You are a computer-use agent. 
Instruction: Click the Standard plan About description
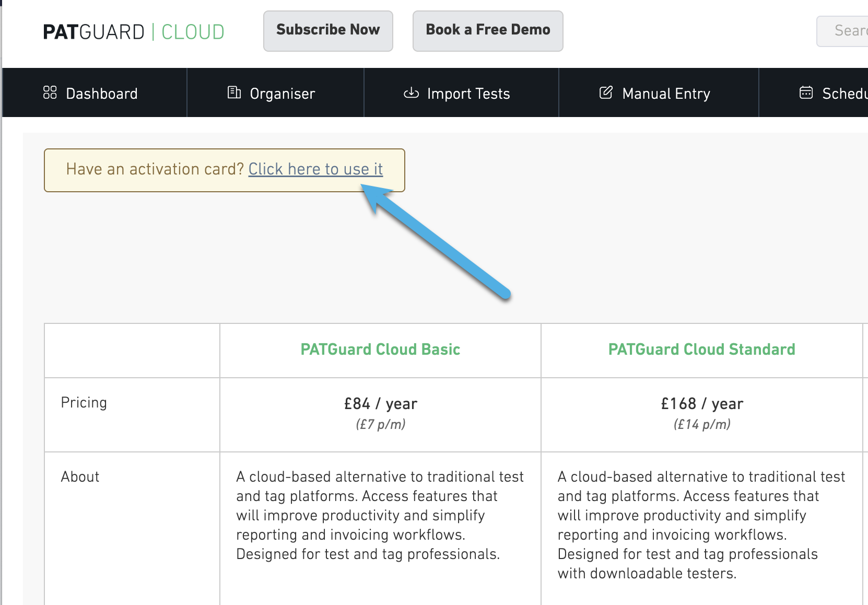(701, 525)
